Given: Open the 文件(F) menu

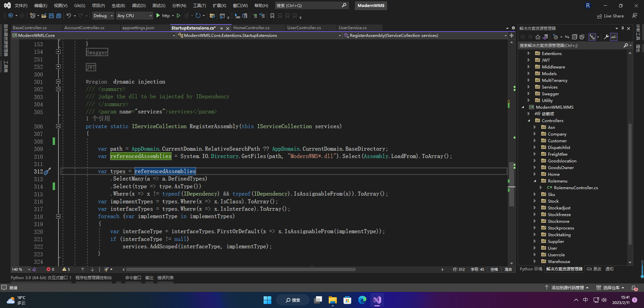Looking at the screenshot, I should (21, 6).
